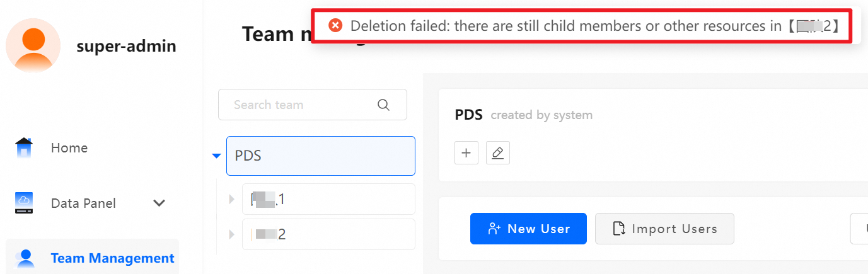Expand the Data Panel chevron

click(x=159, y=203)
